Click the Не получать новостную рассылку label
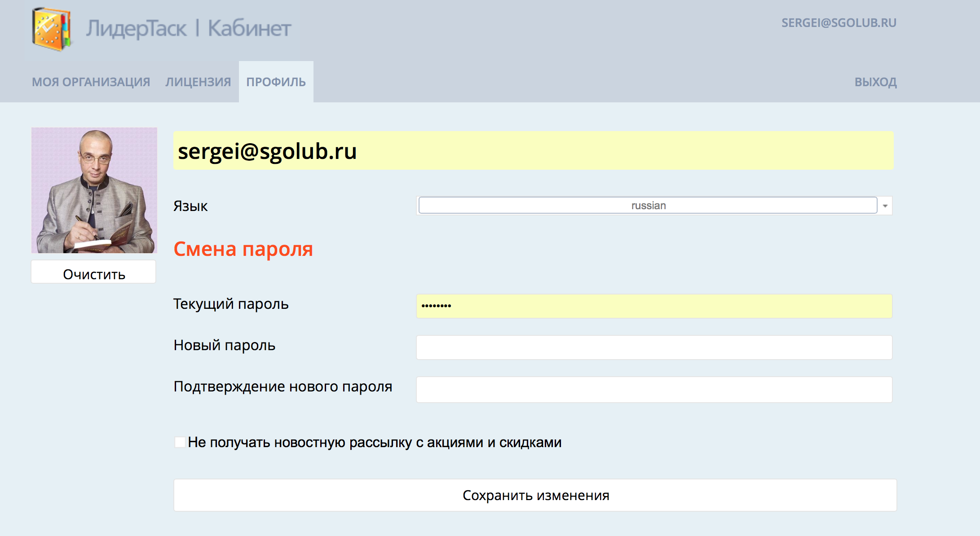The image size is (980, 536). pos(375,443)
